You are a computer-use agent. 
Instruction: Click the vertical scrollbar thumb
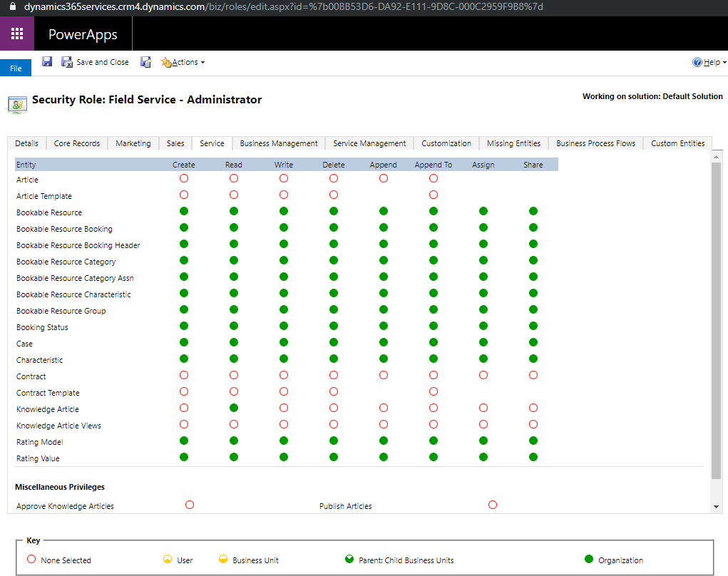point(717,320)
